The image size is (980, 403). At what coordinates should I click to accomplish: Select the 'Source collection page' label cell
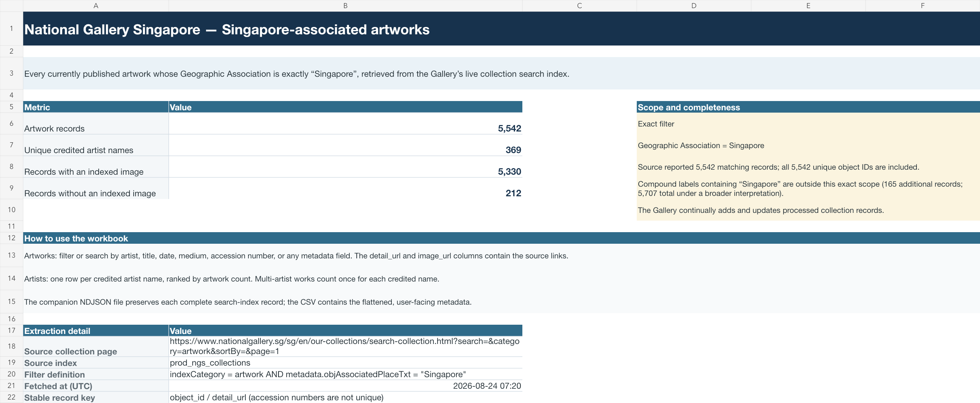[96, 346]
